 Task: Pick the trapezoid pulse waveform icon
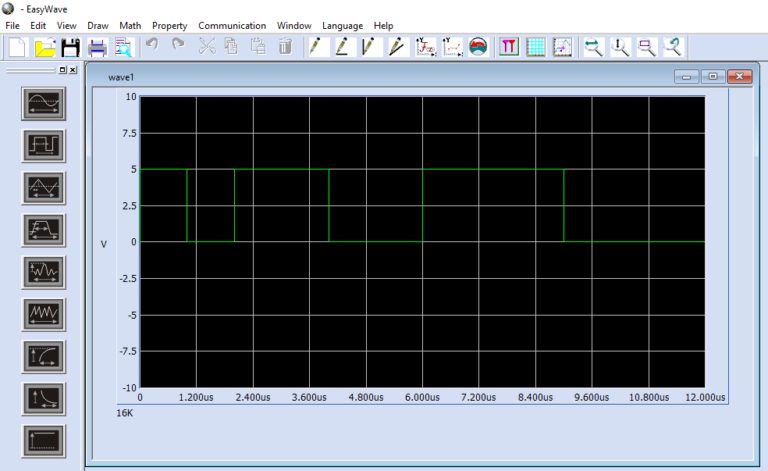point(43,230)
